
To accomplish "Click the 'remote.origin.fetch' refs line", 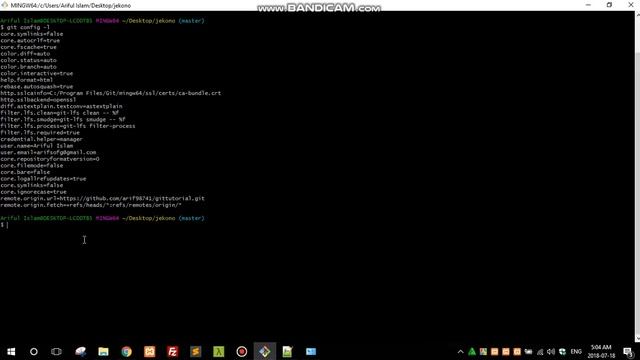I will 91,205.
